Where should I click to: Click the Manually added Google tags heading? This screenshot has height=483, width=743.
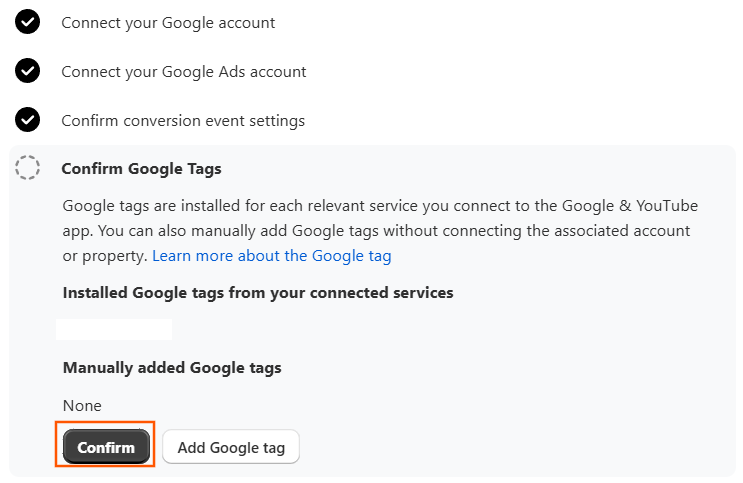pos(172,368)
